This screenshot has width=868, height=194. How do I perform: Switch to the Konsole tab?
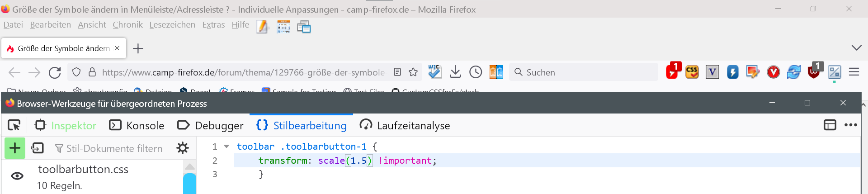(x=137, y=125)
